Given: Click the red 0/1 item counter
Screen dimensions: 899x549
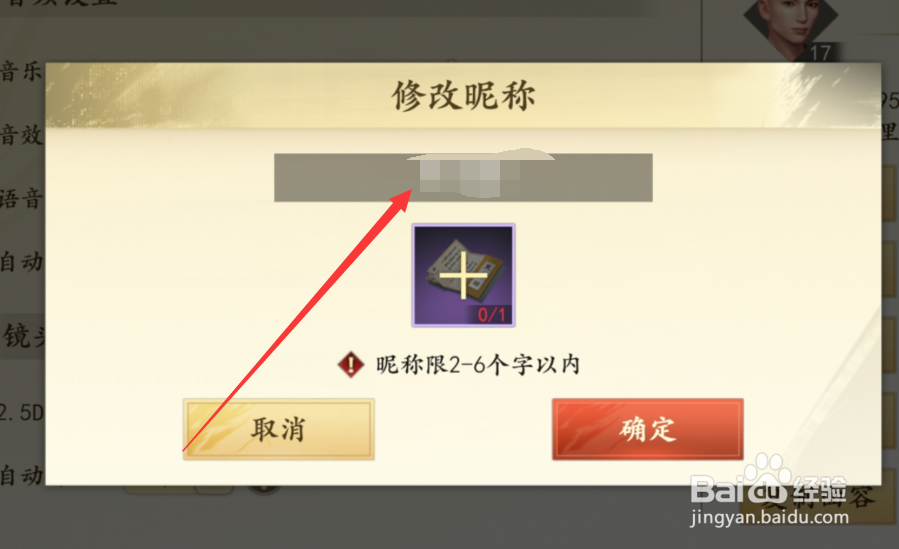Looking at the screenshot, I should pos(492,314).
